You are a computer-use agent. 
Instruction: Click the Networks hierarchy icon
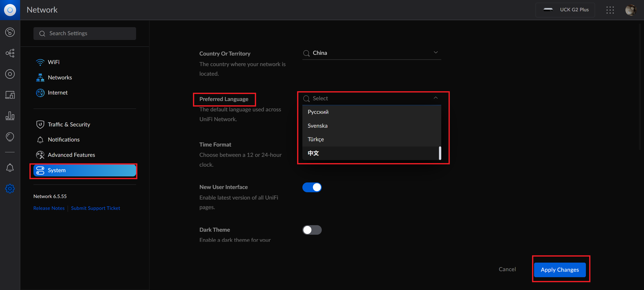[40, 77]
